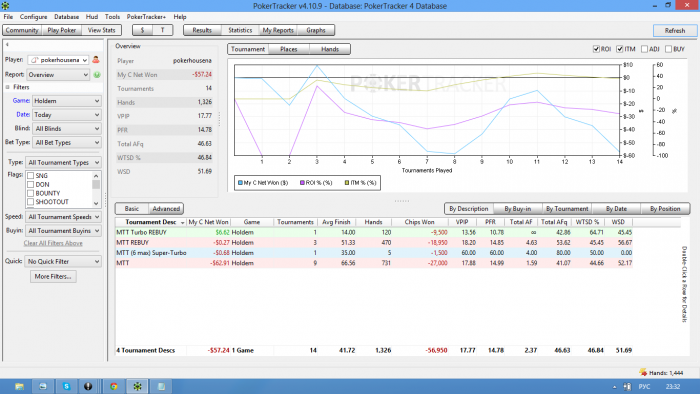Click Clear All Filters Above link
This screenshot has height=394, width=700.
pyautogui.click(x=53, y=243)
